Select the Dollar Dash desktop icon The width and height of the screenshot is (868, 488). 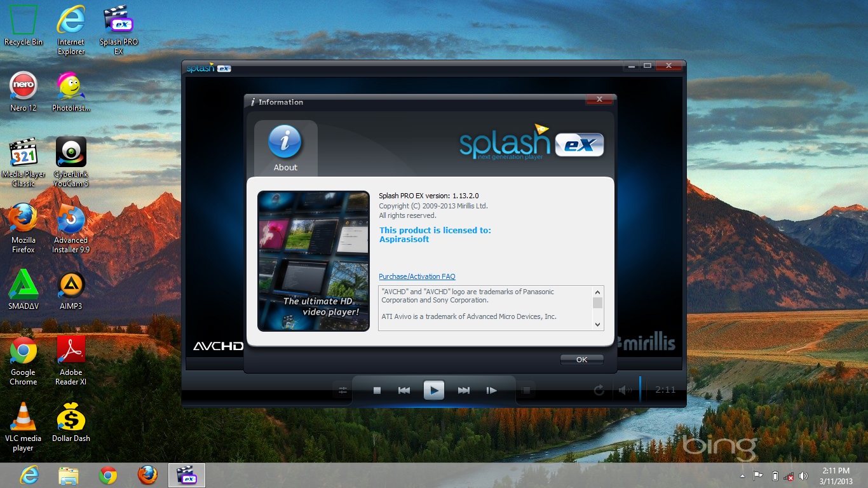pos(71,423)
